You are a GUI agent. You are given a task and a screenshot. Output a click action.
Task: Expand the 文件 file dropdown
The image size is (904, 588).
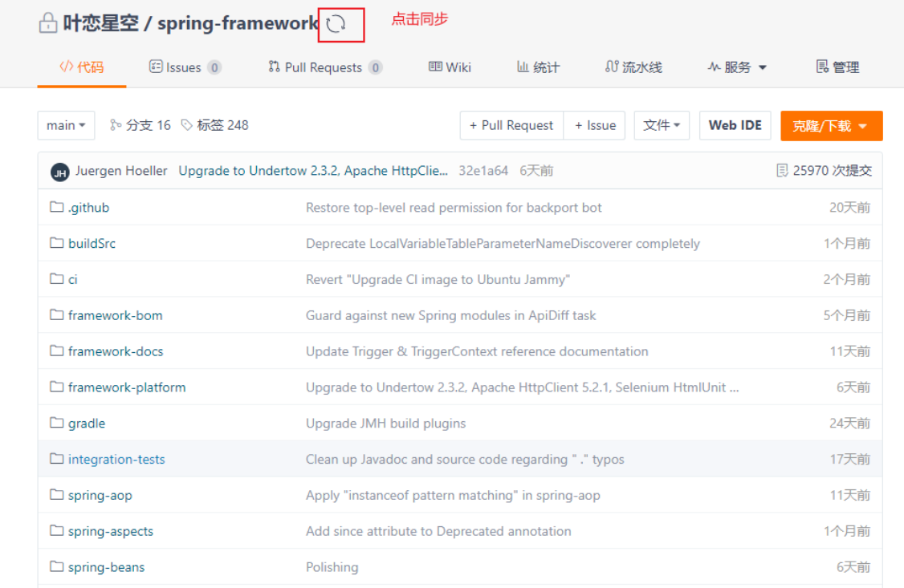coord(662,126)
